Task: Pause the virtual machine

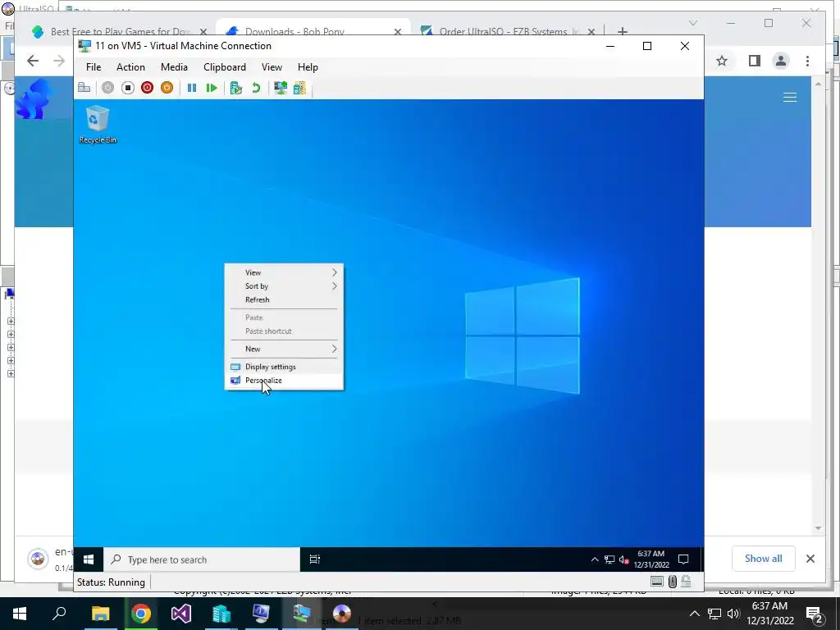Action: tap(192, 88)
